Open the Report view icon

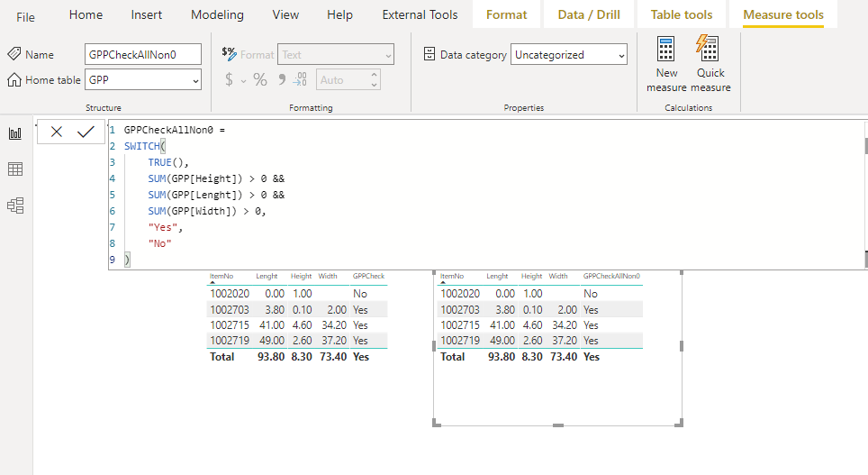click(x=15, y=133)
